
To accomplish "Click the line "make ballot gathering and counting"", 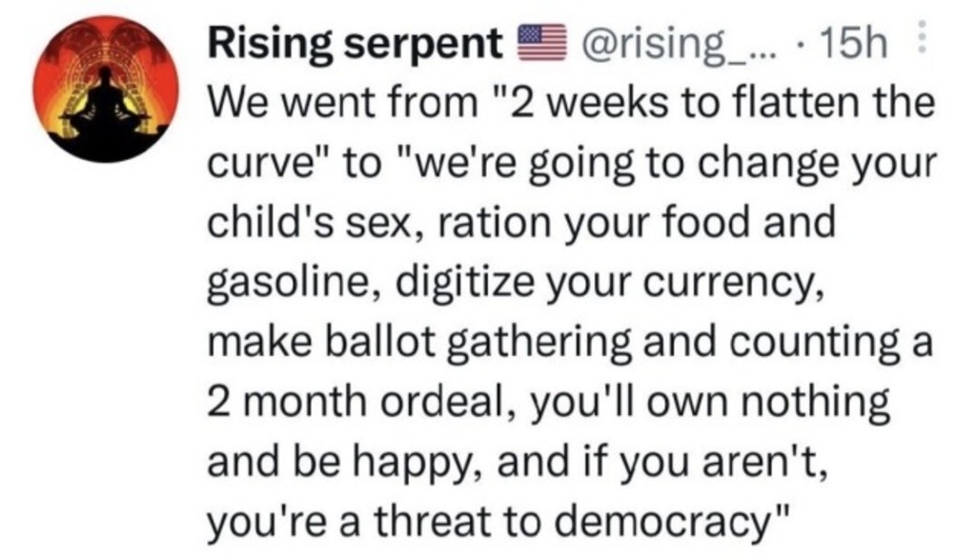I will [x=571, y=344].
